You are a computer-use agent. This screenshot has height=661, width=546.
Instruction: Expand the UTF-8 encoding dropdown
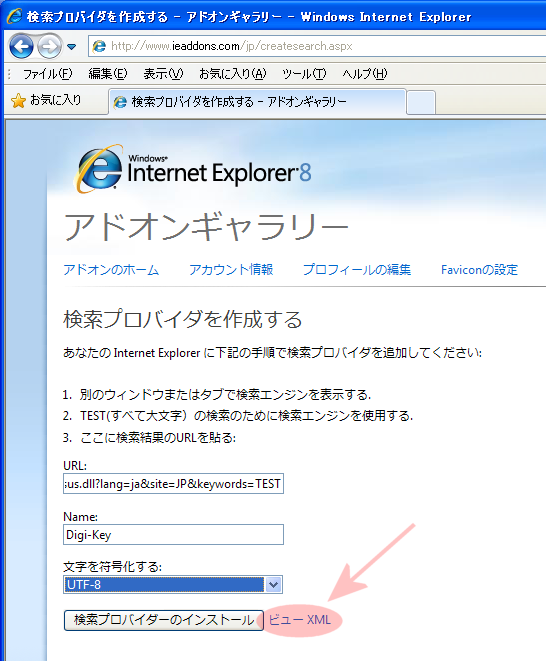pos(273,585)
